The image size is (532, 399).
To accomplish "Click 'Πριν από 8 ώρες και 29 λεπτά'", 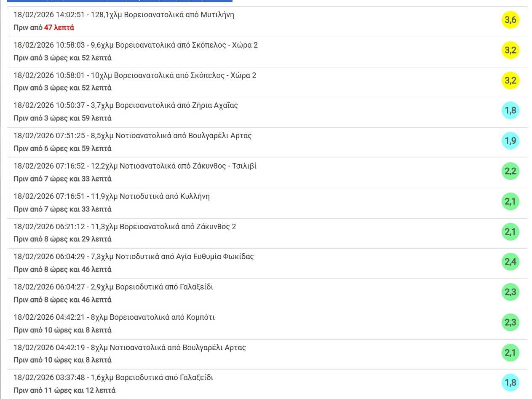I will [x=62, y=239].
